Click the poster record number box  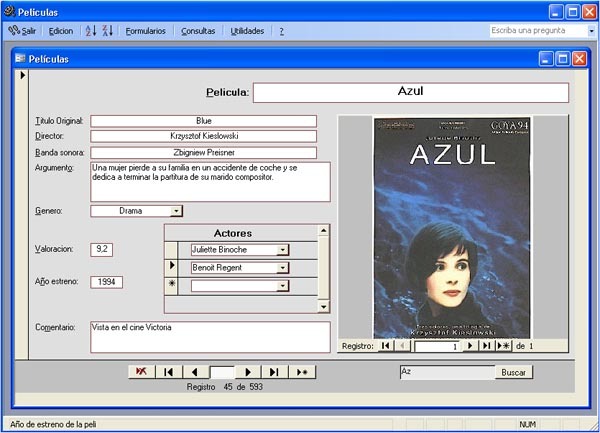pyautogui.click(x=438, y=346)
